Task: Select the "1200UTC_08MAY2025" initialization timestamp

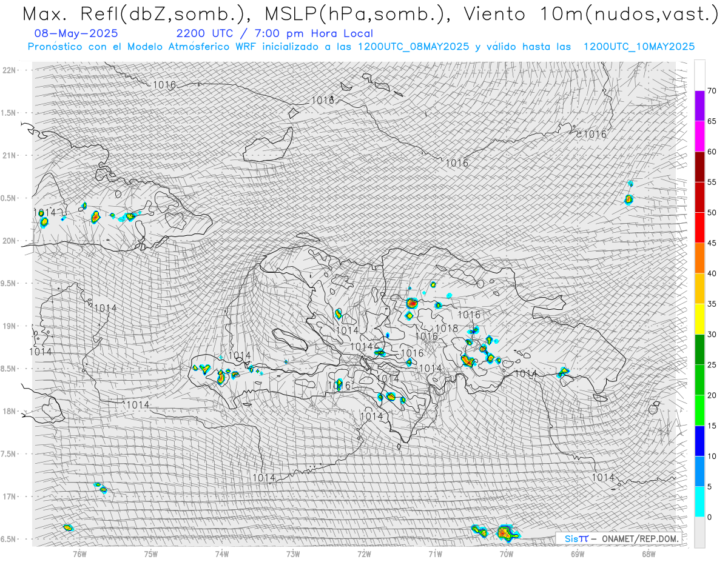Action: [x=413, y=47]
